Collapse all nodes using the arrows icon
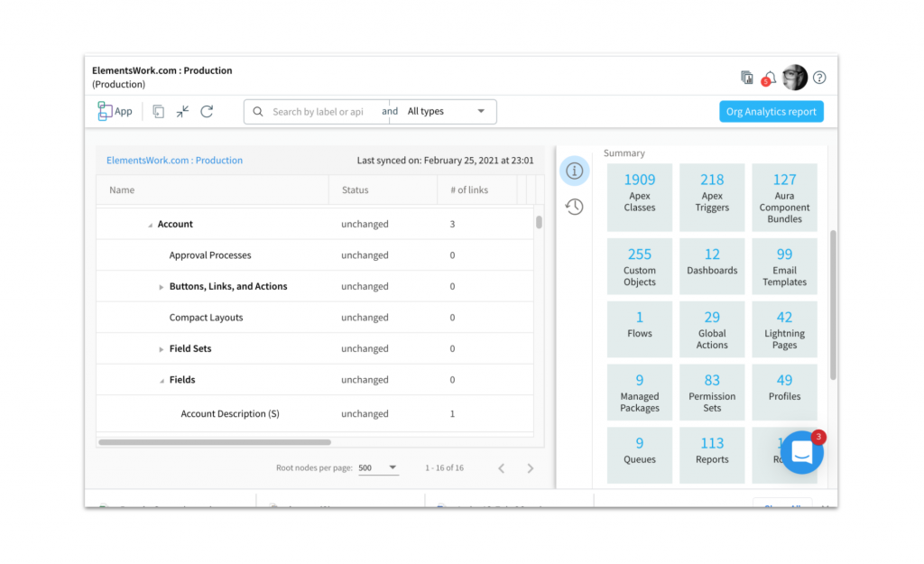 (x=182, y=112)
